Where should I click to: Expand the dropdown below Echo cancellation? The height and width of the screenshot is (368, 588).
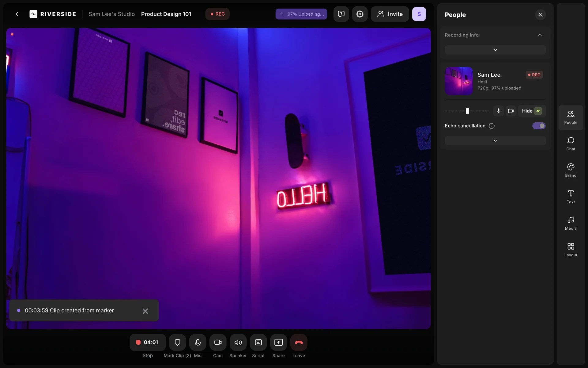tap(495, 140)
